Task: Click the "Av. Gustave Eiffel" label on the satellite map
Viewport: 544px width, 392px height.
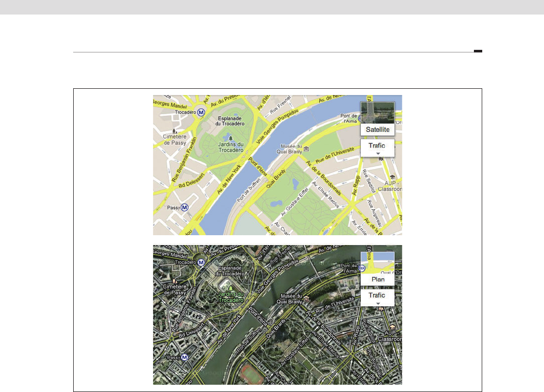Action: click(x=294, y=352)
